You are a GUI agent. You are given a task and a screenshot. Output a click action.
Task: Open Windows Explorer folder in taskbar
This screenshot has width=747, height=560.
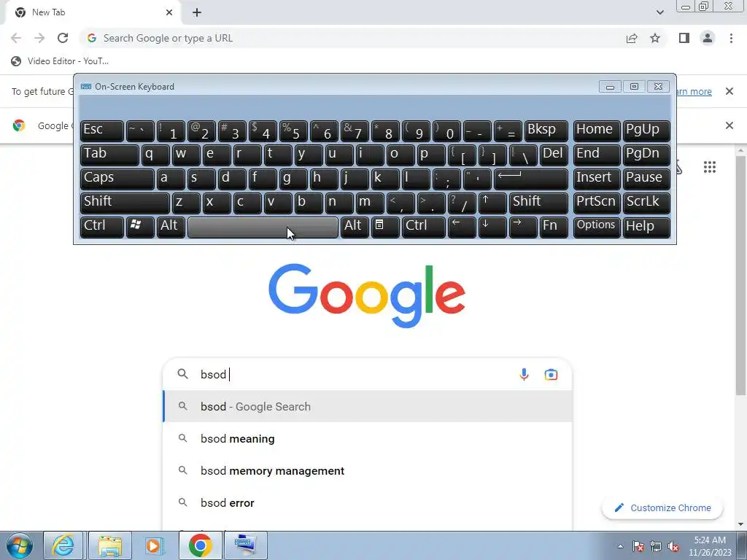109,545
